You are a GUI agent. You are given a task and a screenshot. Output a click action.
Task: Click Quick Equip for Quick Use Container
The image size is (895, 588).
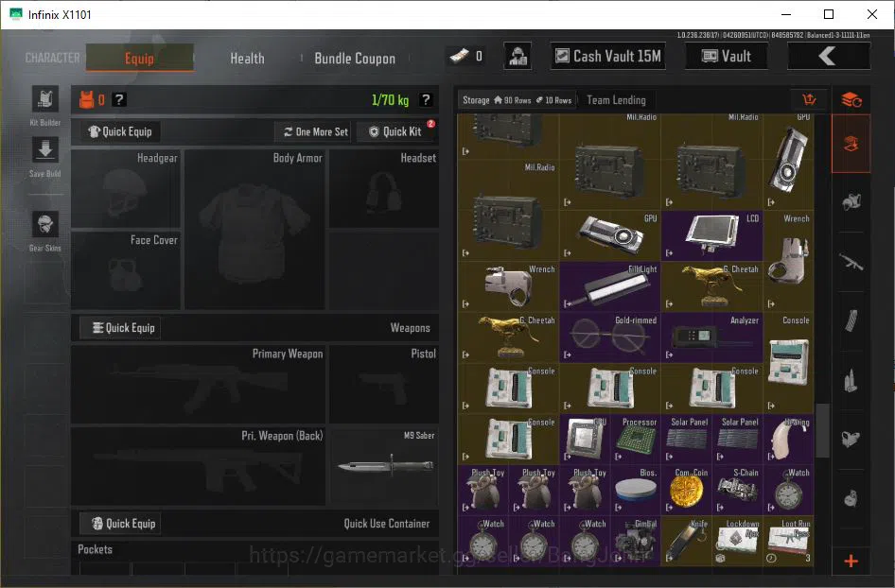click(120, 524)
